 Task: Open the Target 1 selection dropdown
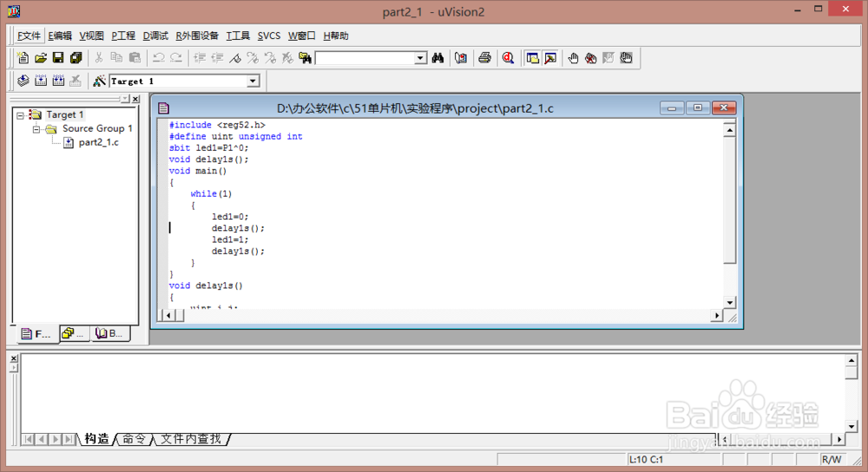(253, 81)
